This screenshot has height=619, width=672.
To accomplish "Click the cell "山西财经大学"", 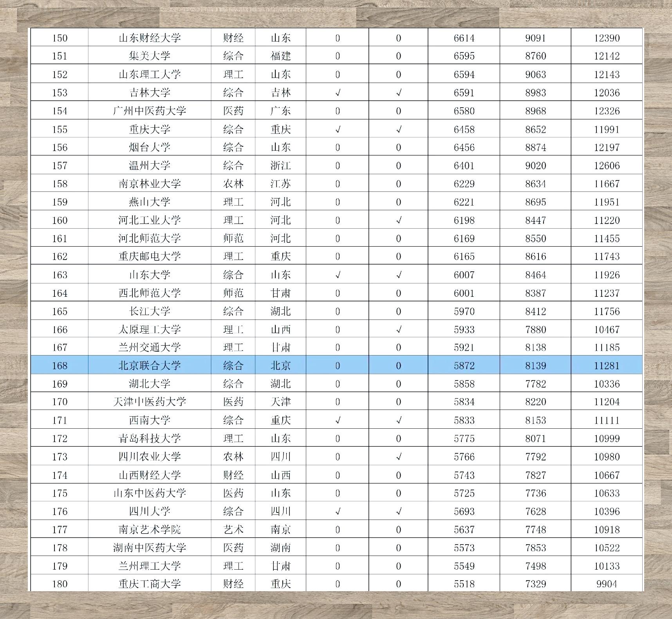I will pos(150,475).
